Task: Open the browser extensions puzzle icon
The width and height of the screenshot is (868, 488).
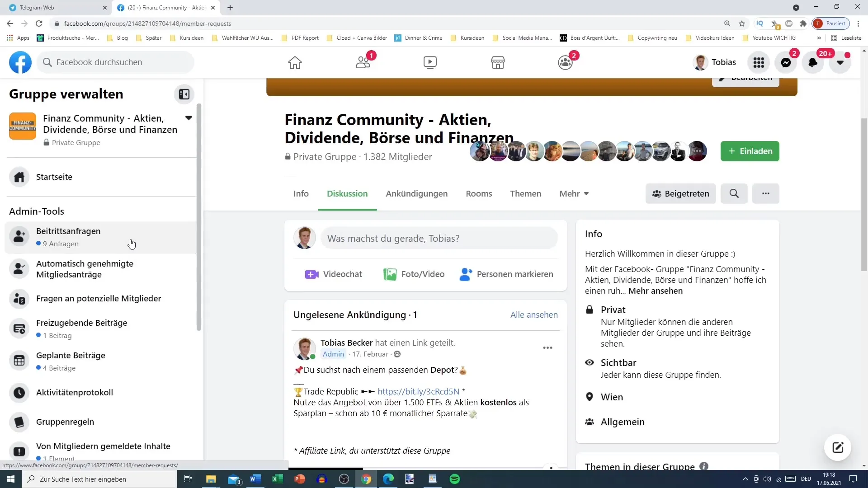Action: click(x=803, y=23)
